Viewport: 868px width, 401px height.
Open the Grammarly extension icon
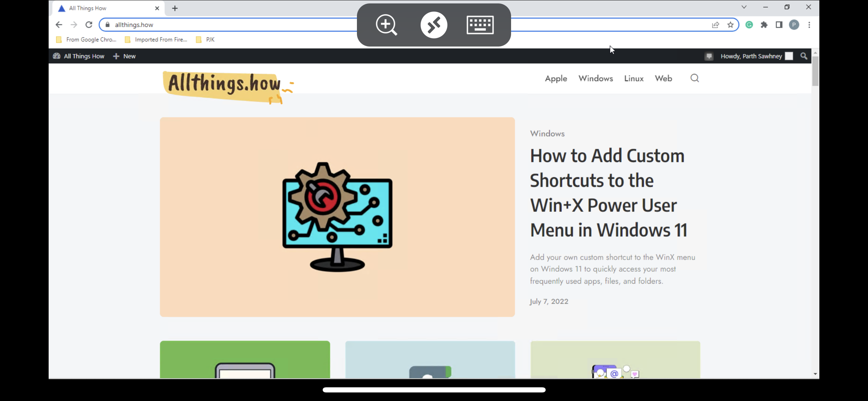[749, 25]
